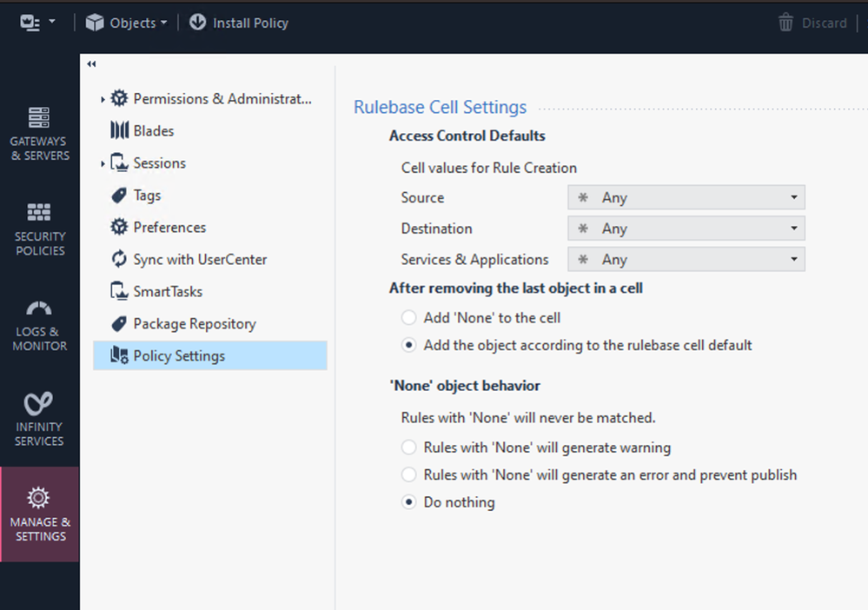Image resolution: width=868 pixels, height=610 pixels.
Task: Click the 'None' object behavior heading
Action: point(465,385)
